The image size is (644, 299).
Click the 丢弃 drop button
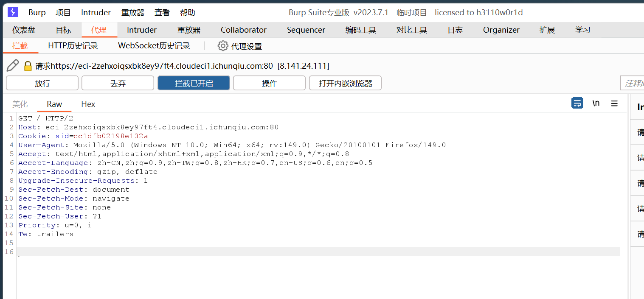[118, 83]
